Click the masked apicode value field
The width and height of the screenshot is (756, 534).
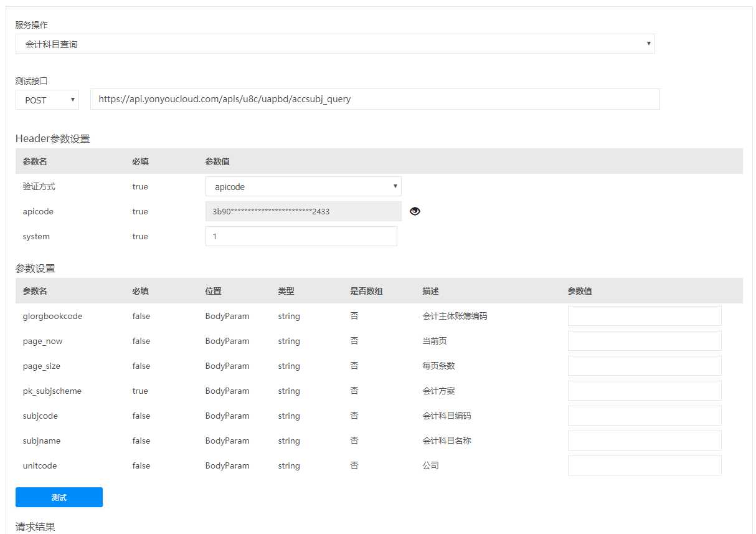[x=303, y=211]
